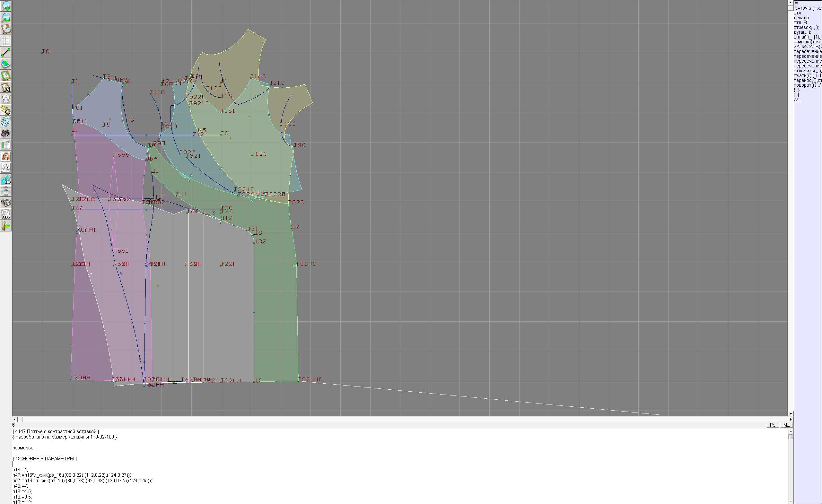Click the compass measurement tool icon
The image size is (822, 504).
pos(6,99)
